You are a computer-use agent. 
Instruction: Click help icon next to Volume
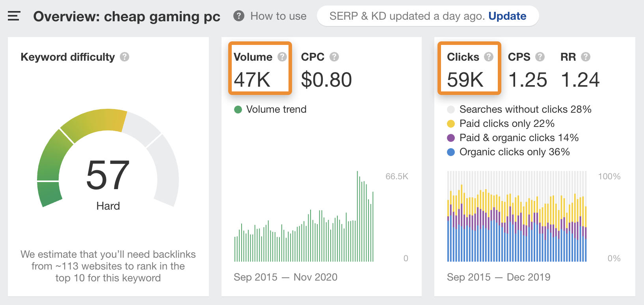click(x=282, y=57)
